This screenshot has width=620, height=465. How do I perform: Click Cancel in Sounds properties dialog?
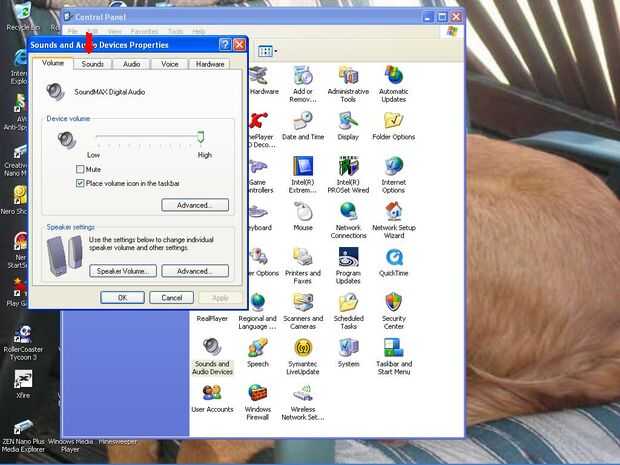pyautogui.click(x=171, y=298)
